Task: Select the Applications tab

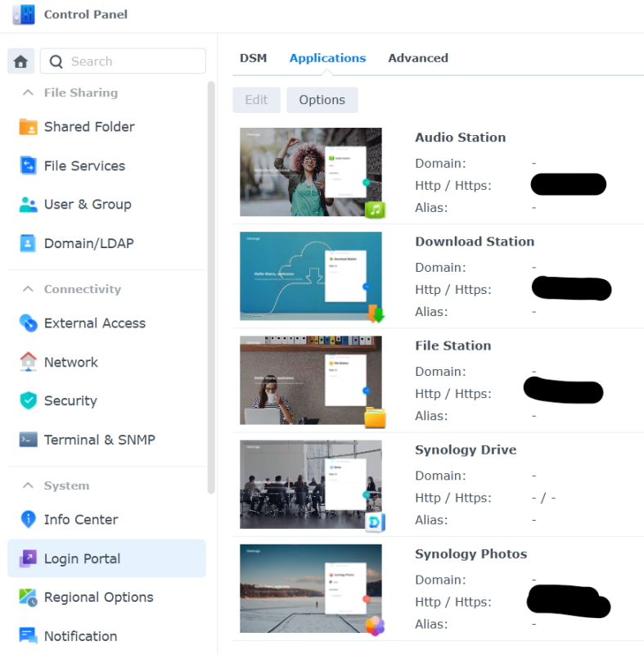Action: (327, 58)
